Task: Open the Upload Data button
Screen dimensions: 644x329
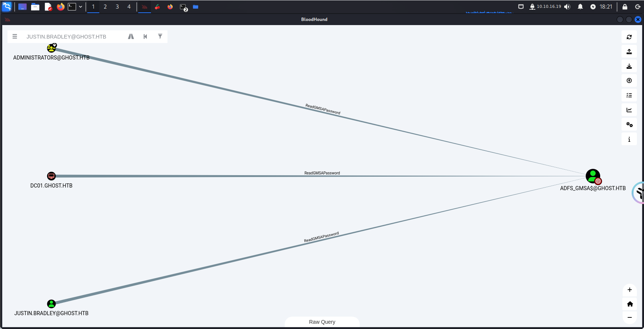Action: (629, 81)
